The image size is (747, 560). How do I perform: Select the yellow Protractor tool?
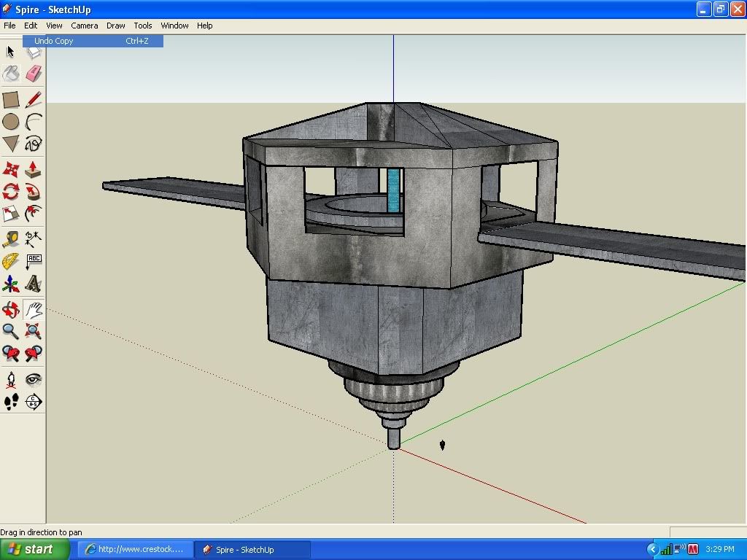click(10, 261)
